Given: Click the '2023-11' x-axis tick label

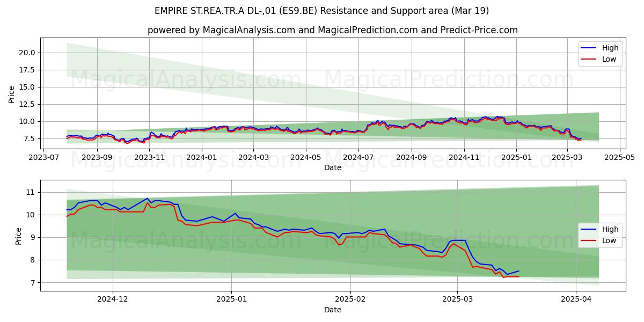Looking at the screenshot, I should (x=150, y=158).
